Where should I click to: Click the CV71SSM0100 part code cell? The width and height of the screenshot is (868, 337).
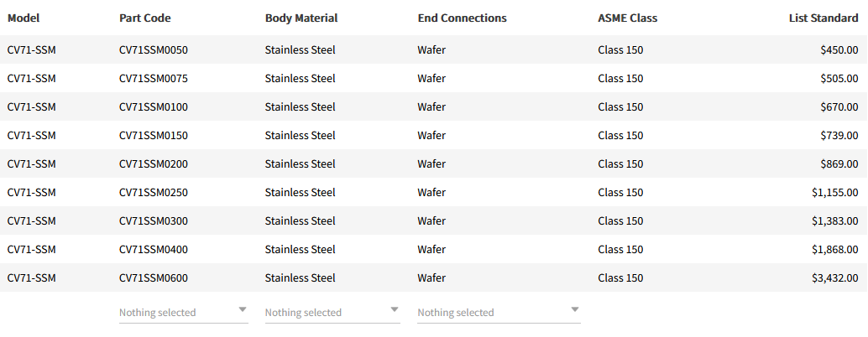(x=154, y=107)
